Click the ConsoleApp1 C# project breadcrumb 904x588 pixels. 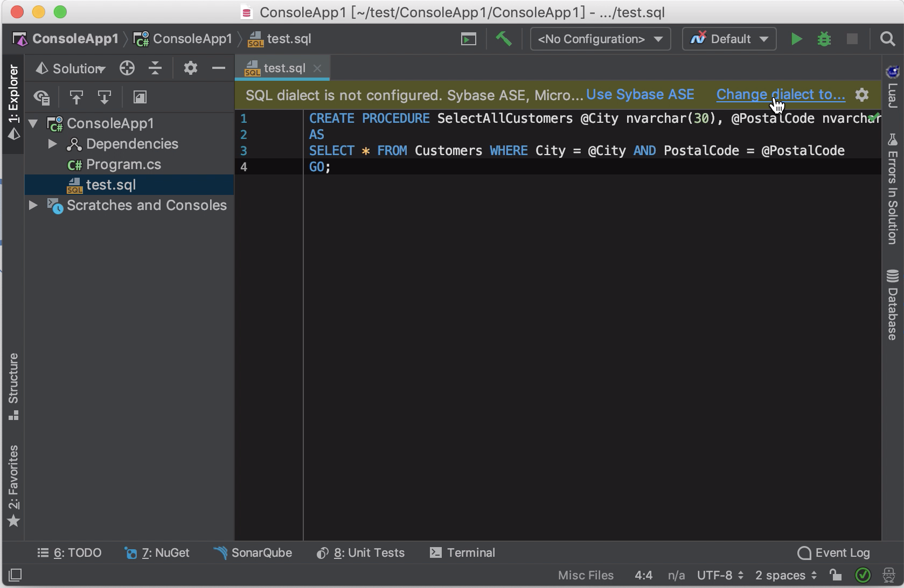[x=183, y=39]
